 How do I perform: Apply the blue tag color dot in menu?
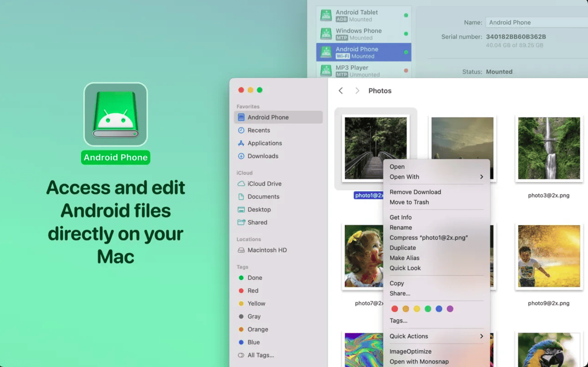click(439, 309)
